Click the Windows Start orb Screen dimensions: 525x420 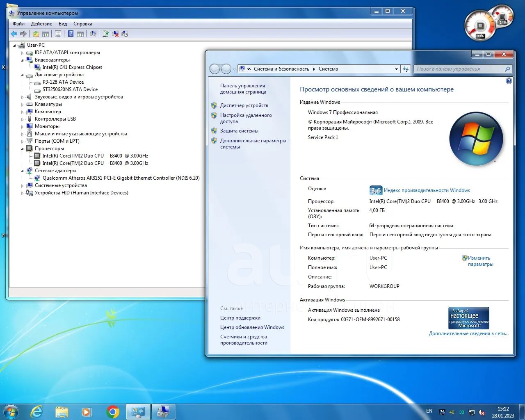tap(11, 411)
